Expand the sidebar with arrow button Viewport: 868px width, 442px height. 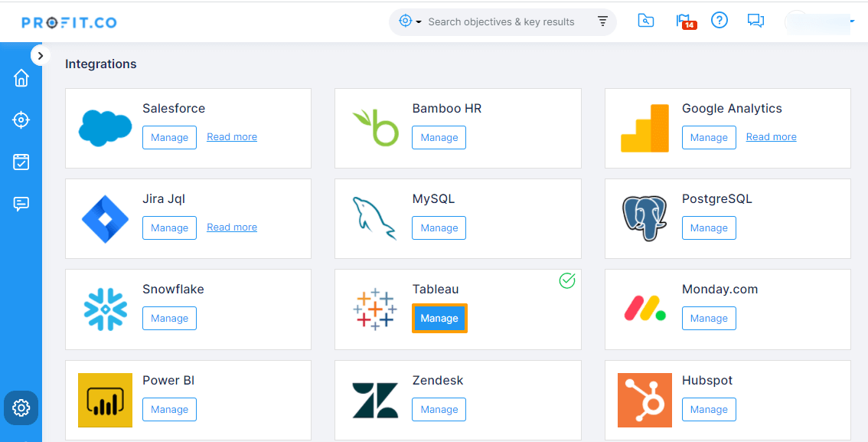point(40,55)
